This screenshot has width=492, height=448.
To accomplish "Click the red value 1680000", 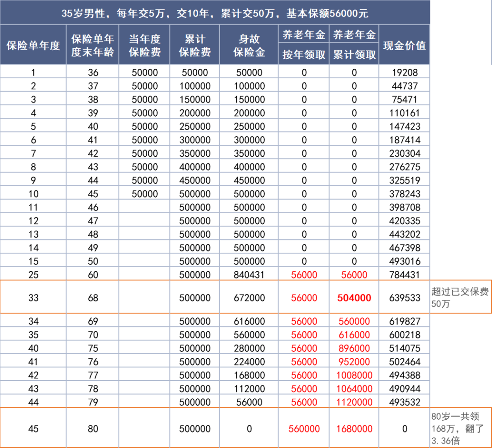I will (354, 428).
